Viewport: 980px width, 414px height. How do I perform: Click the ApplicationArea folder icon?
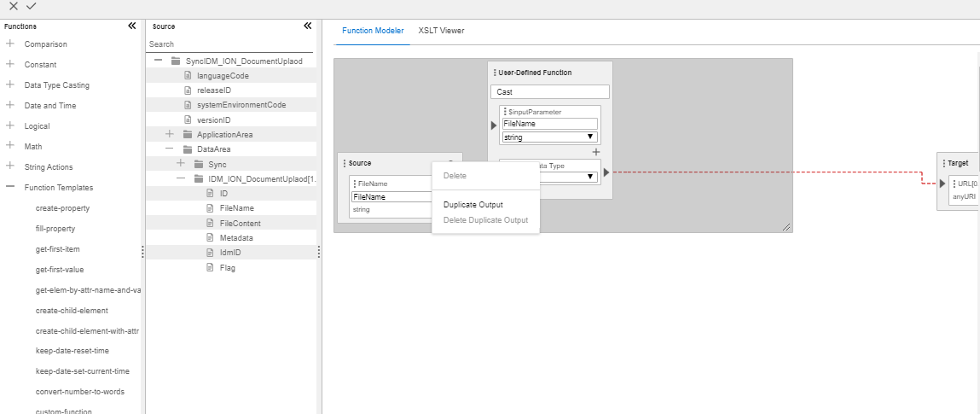[x=188, y=135]
